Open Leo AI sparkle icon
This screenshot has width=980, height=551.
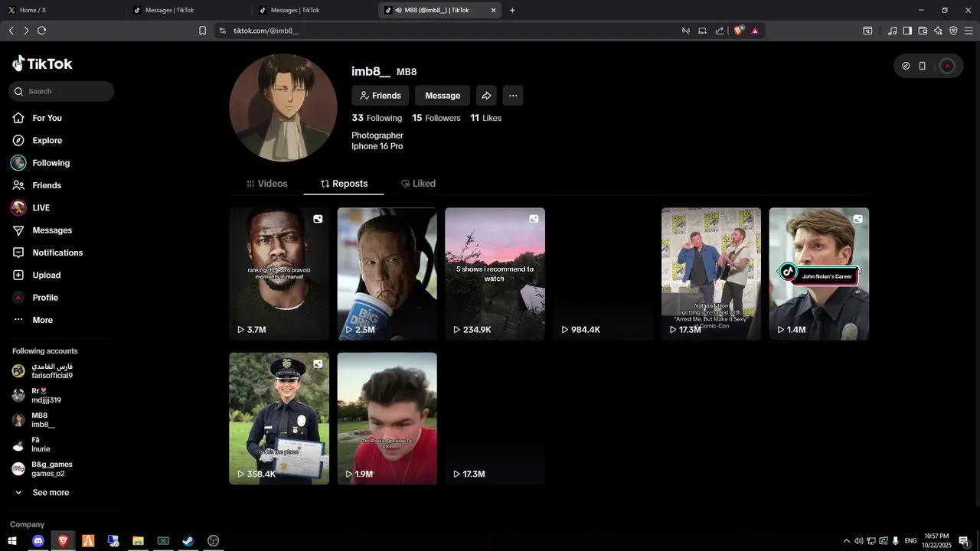[x=938, y=31]
